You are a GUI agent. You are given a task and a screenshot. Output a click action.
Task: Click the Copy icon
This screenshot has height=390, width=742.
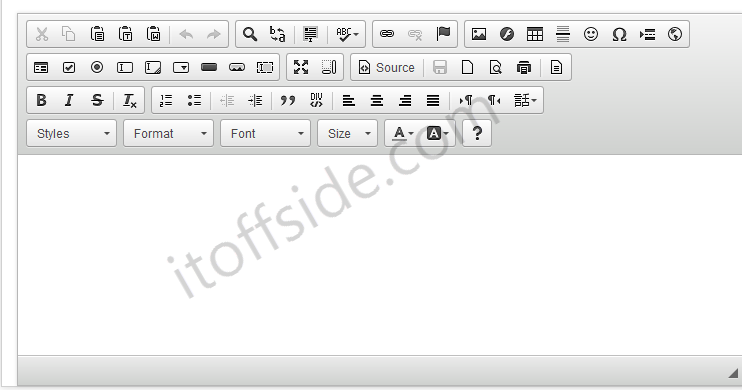(69, 34)
